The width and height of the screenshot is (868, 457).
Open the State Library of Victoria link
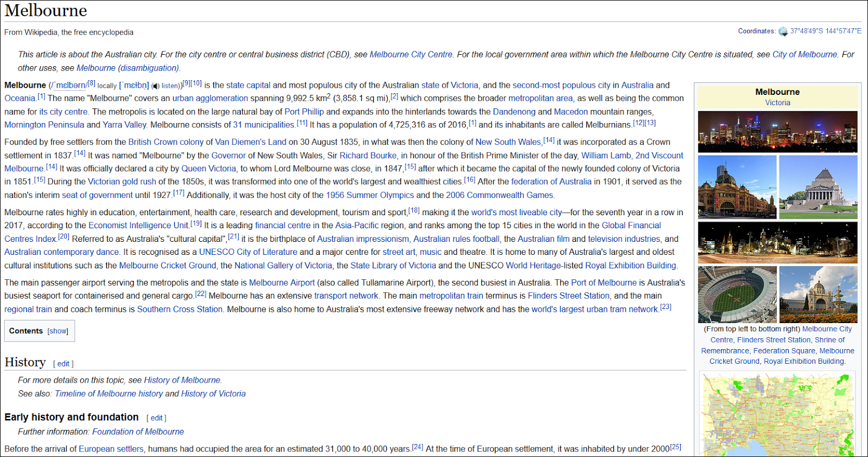[x=393, y=266]
